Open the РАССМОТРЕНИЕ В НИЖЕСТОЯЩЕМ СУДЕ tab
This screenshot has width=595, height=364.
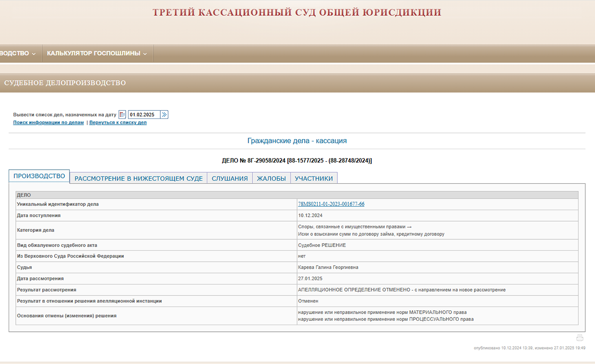(x=139, y=178)
